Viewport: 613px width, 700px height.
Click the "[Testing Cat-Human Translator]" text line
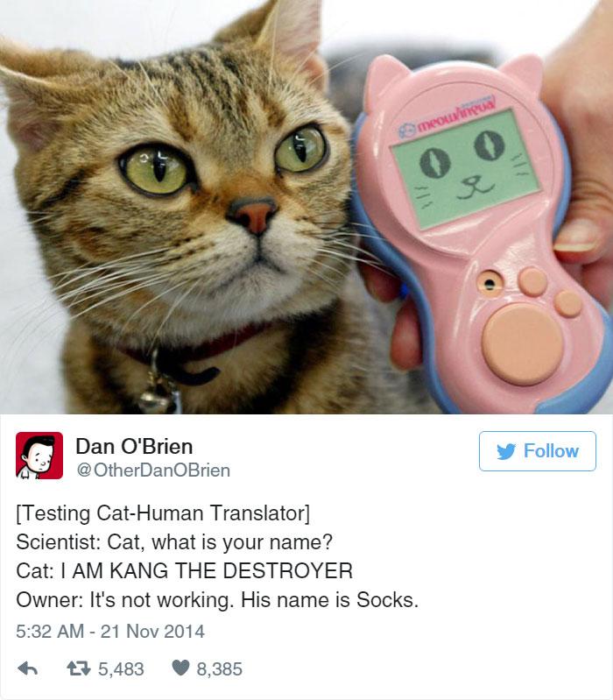point(163,513)
